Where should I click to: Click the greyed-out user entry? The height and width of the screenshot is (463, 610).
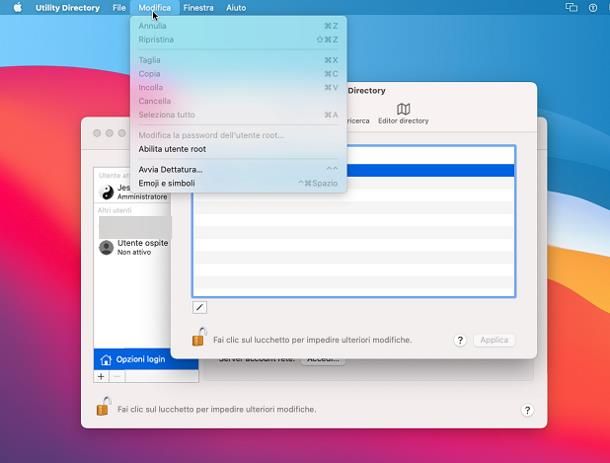tap(135, 227)
